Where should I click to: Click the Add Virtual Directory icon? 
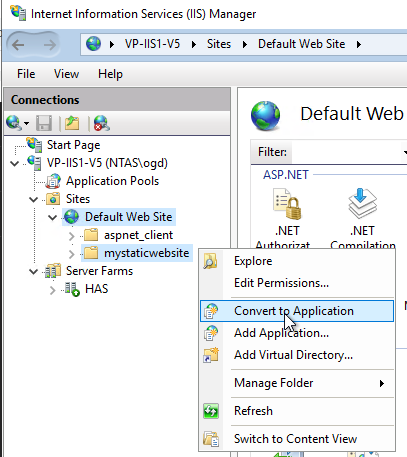(x=211, y=355)
